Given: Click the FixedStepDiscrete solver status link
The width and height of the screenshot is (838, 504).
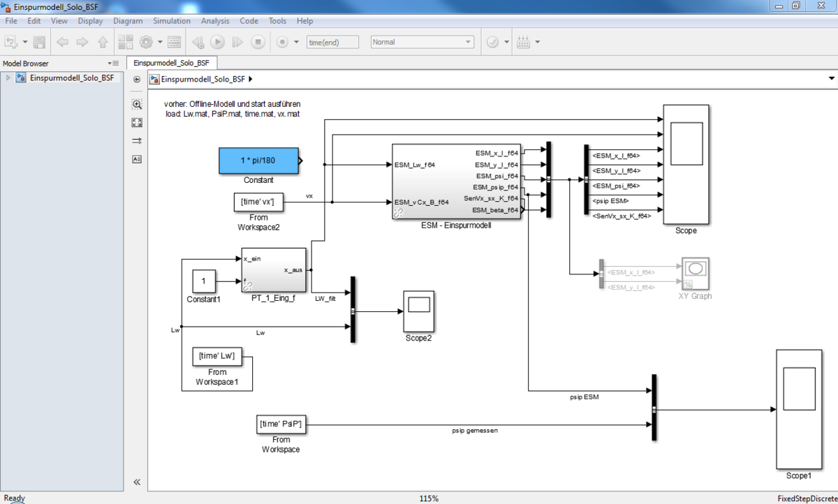Looking at the screenshot, I should coord(806,498).
